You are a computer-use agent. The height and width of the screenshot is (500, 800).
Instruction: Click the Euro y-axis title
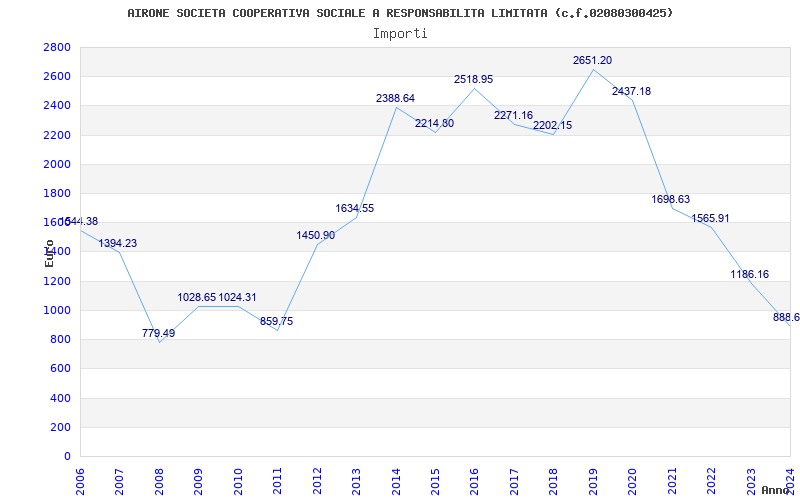click(x=49, y=253)
